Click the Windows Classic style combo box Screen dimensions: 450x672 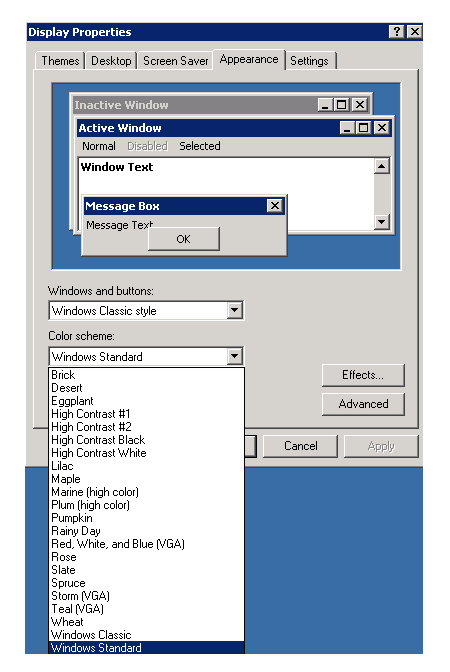pos(146,311)
